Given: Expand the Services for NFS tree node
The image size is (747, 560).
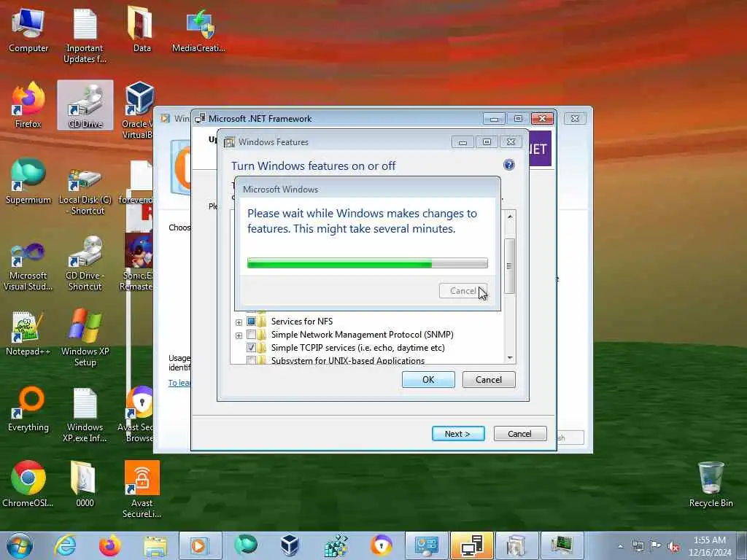Looking at the screenshot, I should 239,322.
